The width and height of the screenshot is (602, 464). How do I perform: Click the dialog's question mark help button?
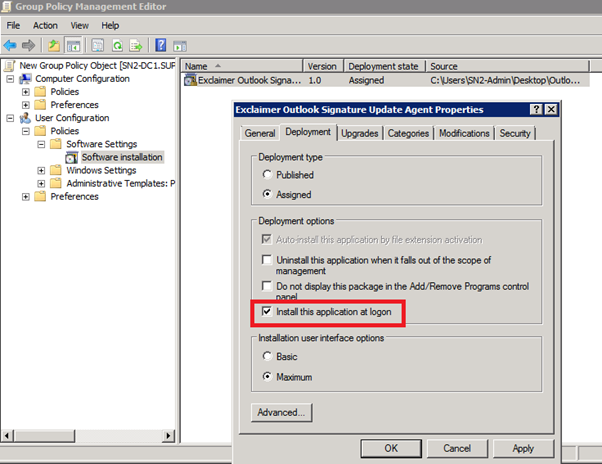coord(536,109)
